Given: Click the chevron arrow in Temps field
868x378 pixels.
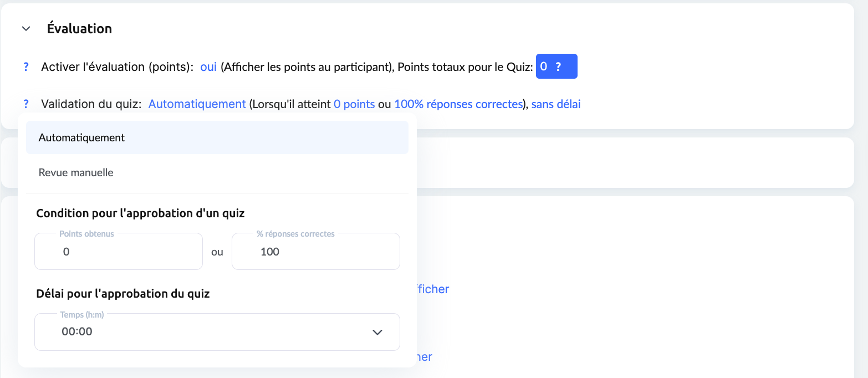Looking at the screenshot, I should click(377, 332).
